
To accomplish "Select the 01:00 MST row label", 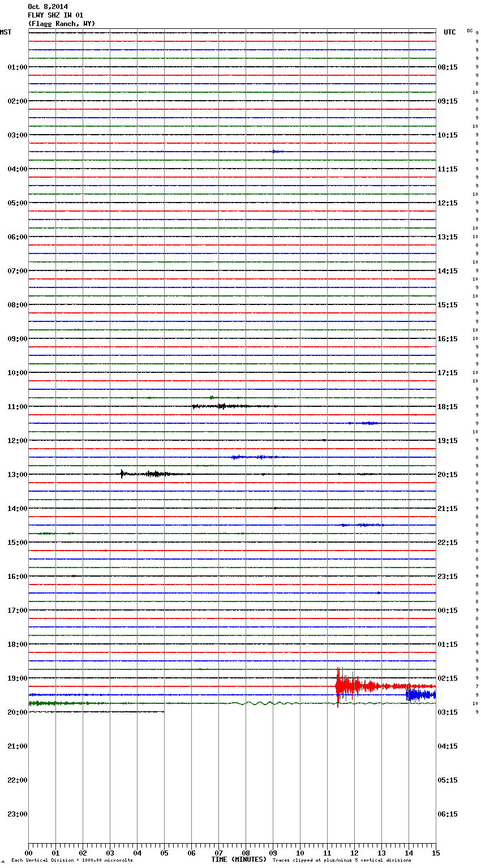I will coord(17,67).
